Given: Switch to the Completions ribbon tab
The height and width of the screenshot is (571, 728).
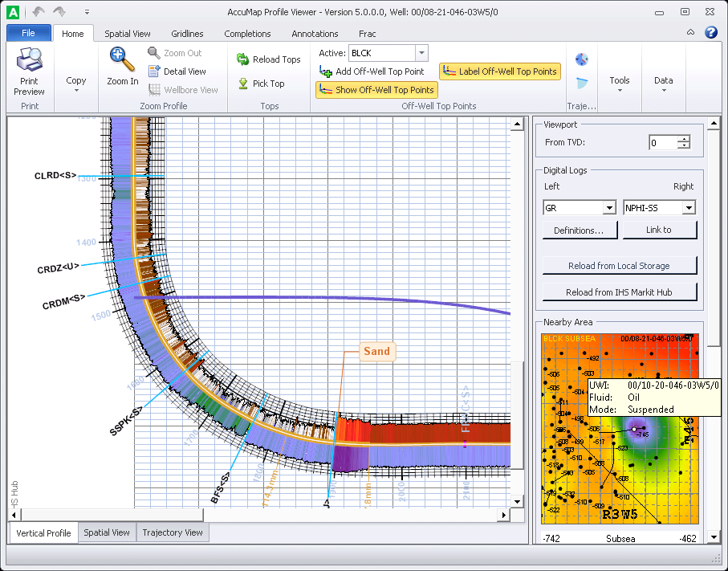Looking at the screenshot, I should point(247,34).
